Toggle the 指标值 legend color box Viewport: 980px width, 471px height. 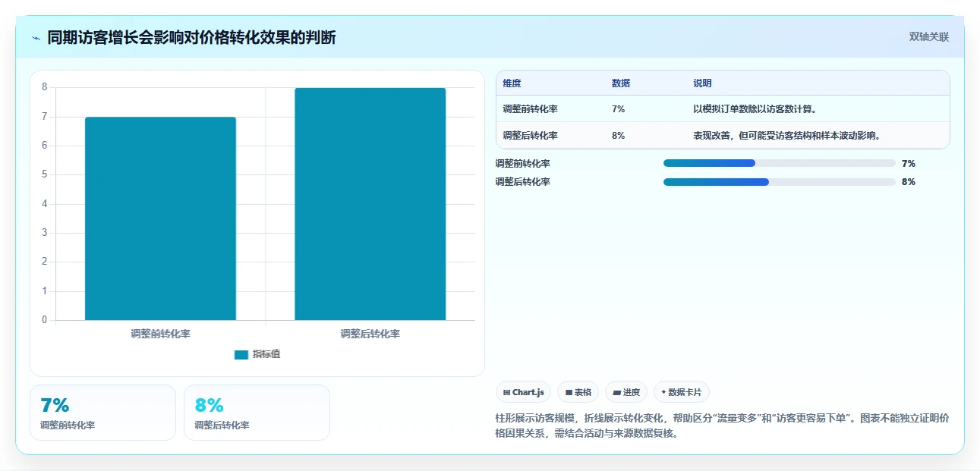[x=241, y=354]
